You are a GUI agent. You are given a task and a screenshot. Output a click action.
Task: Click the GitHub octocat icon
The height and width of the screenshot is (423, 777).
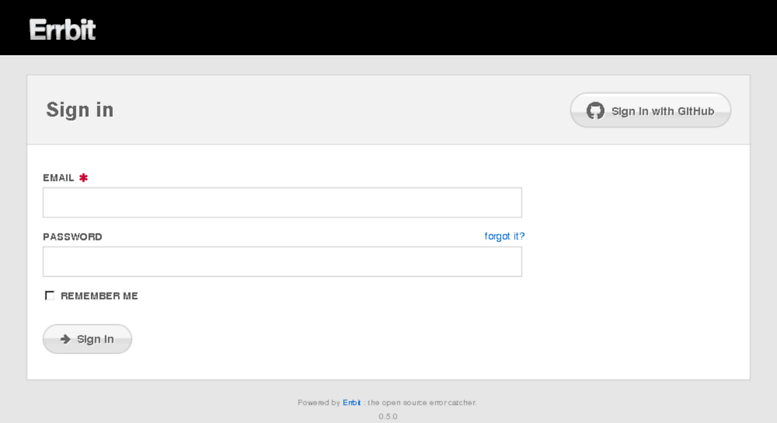coord(595,110)
